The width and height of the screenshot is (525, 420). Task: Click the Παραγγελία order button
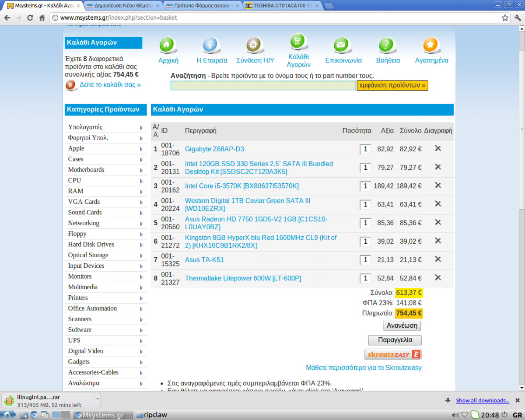(x=395, y=340)
